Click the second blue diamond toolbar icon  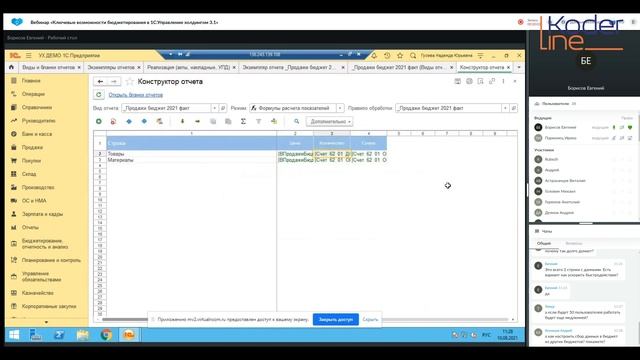point(144,121)
